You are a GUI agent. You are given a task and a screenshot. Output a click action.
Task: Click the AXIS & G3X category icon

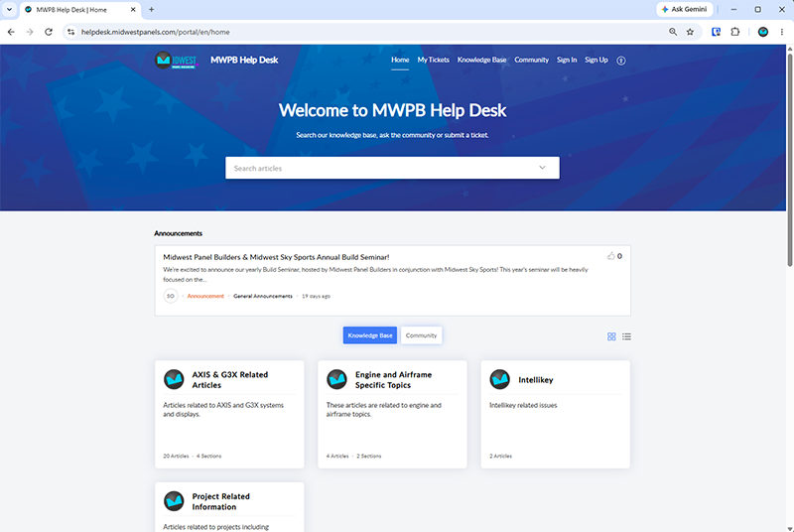pyautogui.click(x=174, y=379)
